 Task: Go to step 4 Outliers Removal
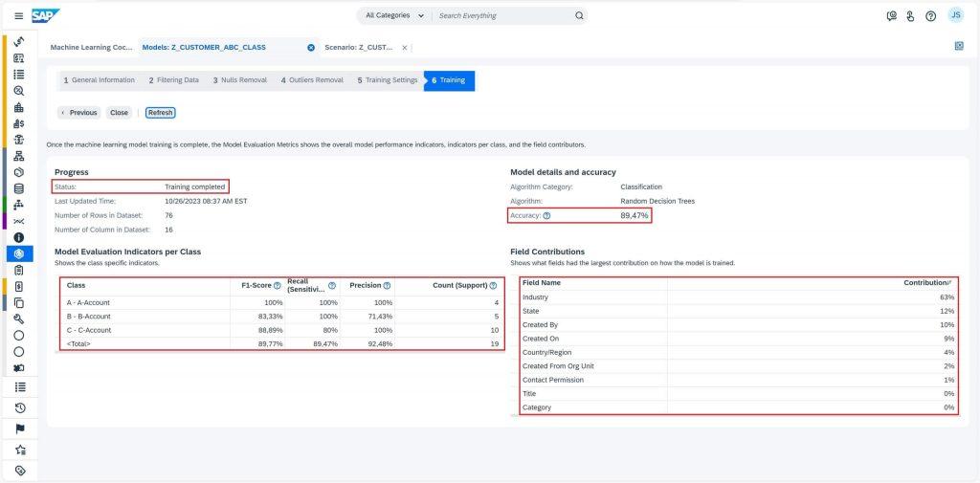(312, 80)
